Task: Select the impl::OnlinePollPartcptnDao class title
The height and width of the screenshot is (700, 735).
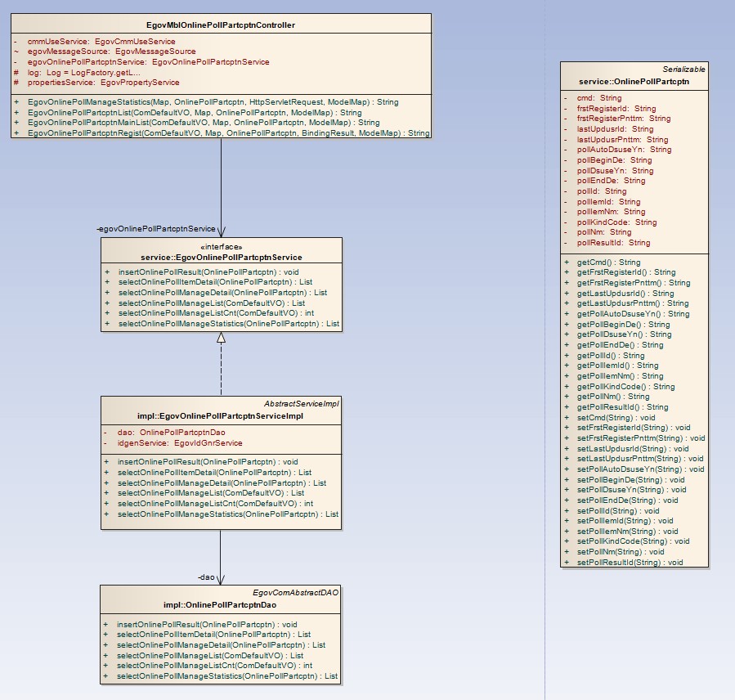Action: 219,604
